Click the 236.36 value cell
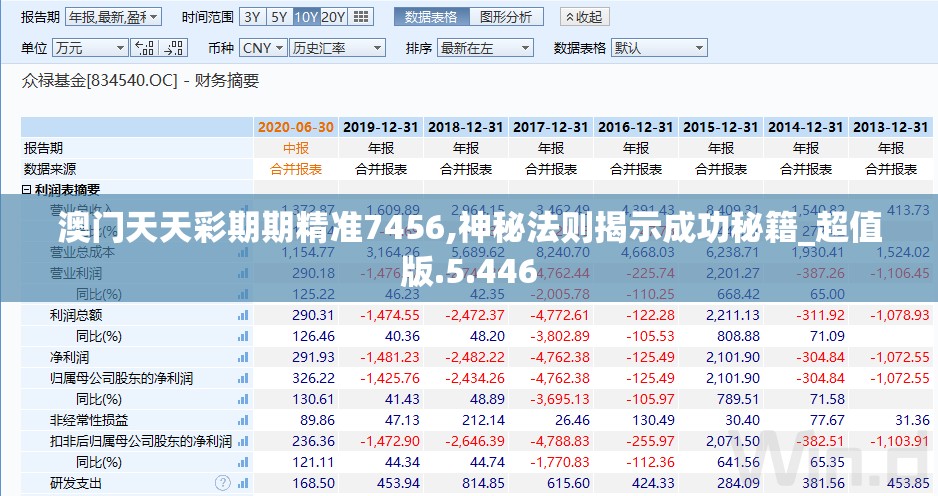 pyautogui.click(x=313, y=441)
